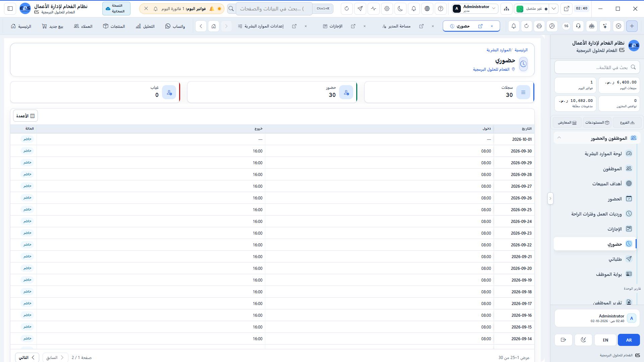Click the home icon in the tab bar
The height and width of the screenshot is (362, 644).
tap(214, 26)
